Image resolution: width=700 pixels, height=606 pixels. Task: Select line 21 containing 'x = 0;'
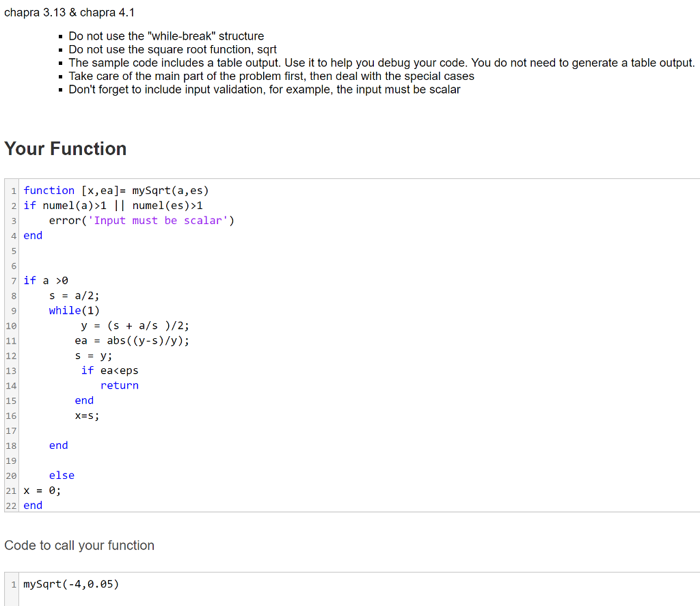41,490
